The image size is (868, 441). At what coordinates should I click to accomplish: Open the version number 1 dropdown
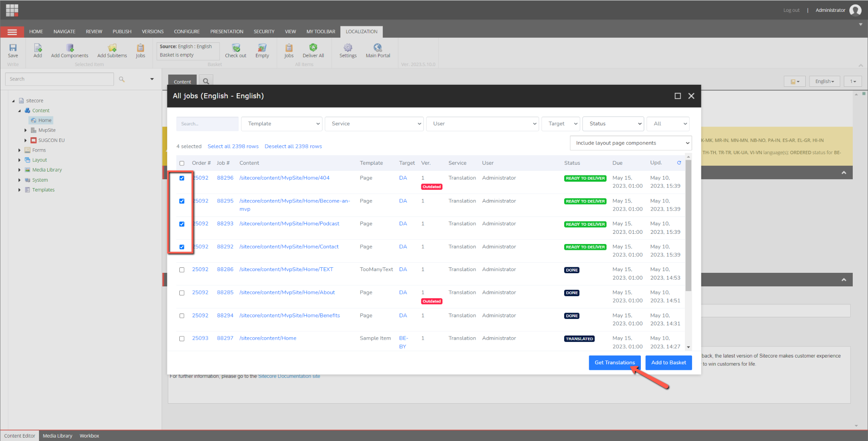[853, 81]
